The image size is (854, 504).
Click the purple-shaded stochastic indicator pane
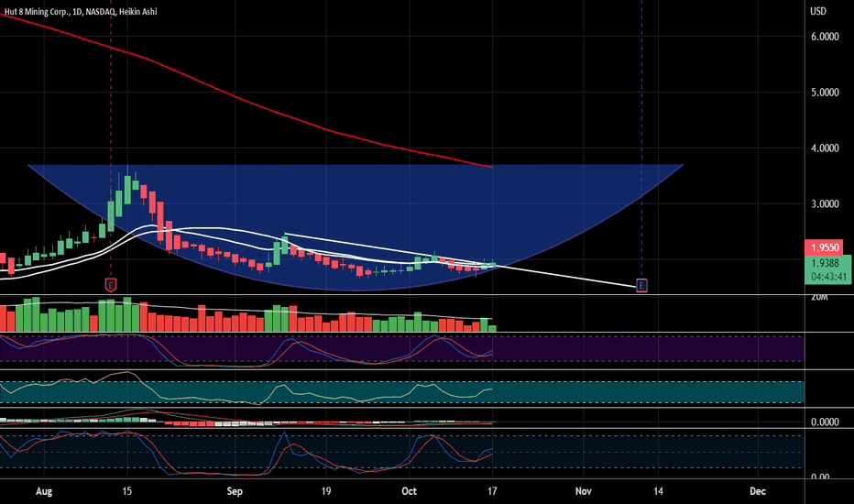coord(402,349)
